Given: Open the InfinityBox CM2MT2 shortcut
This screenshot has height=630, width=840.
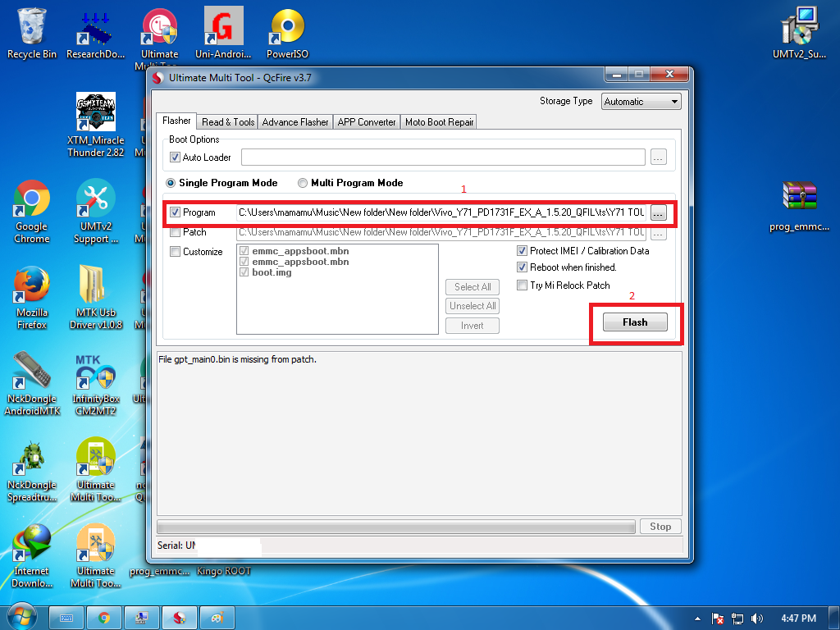Looking at the screenshot, I should [95, 384].
